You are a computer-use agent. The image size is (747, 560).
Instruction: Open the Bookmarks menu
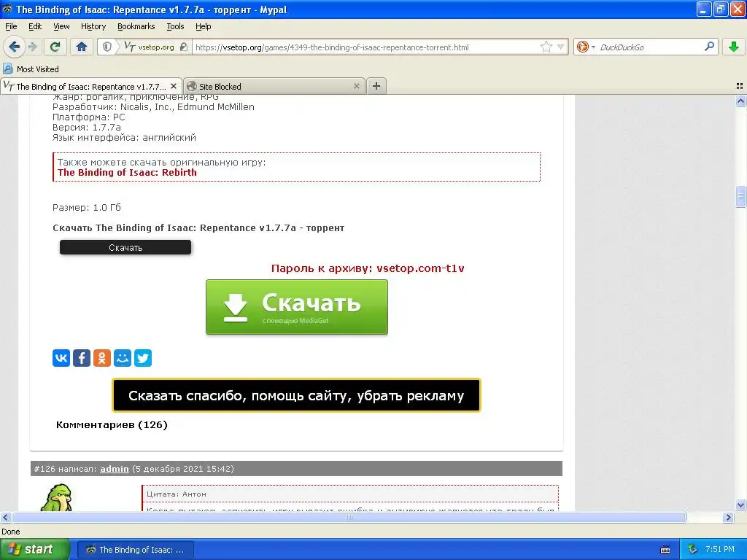point(136,26)
